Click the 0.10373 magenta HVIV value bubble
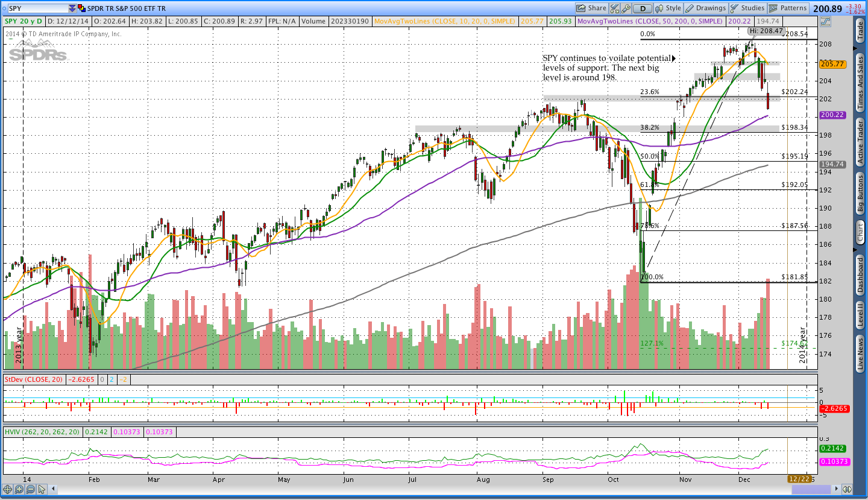 (x=834, y=461)
